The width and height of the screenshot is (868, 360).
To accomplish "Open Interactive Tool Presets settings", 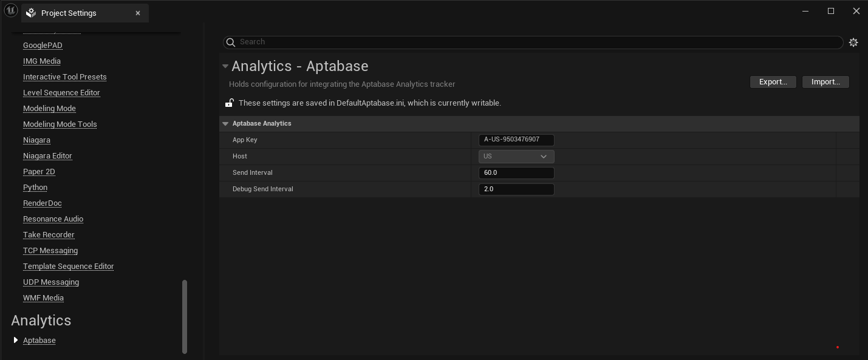I will click(65, 77).
